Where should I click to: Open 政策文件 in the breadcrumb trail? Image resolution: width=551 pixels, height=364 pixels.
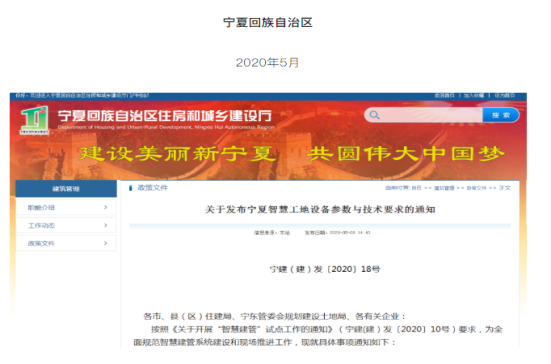(x=477, y=188)
